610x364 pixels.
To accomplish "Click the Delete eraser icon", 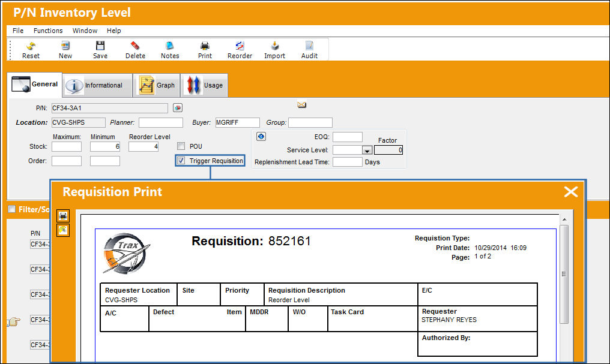I will tap(135, 46).
